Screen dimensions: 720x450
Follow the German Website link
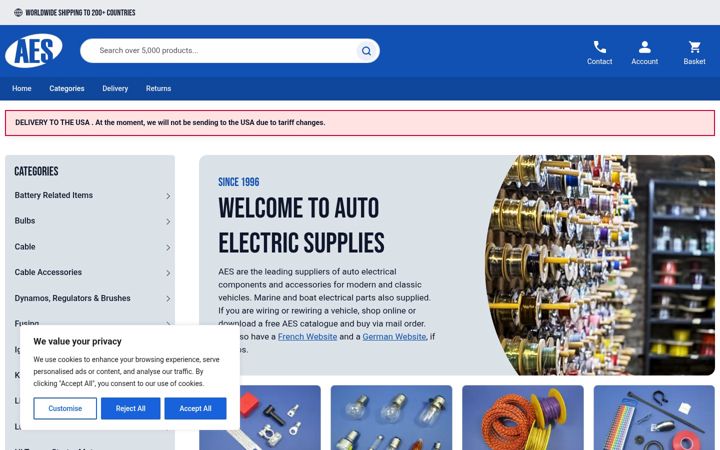point(394,337)
